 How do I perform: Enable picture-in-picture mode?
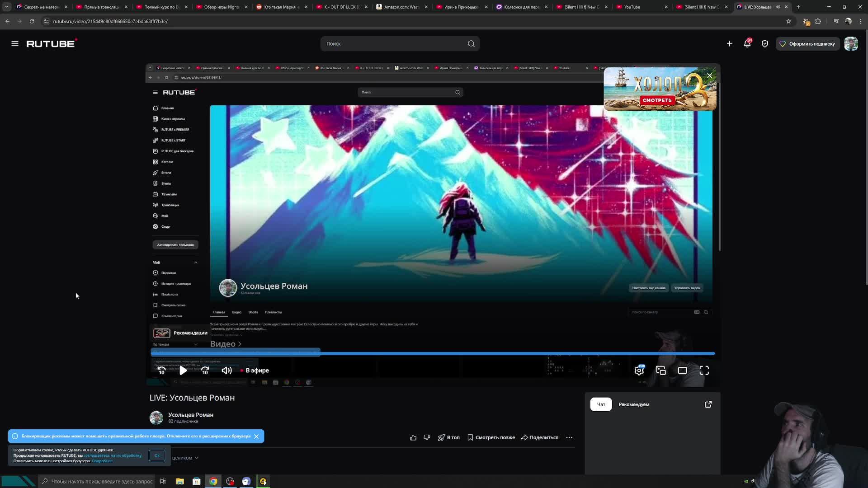[x=661, y=371]
